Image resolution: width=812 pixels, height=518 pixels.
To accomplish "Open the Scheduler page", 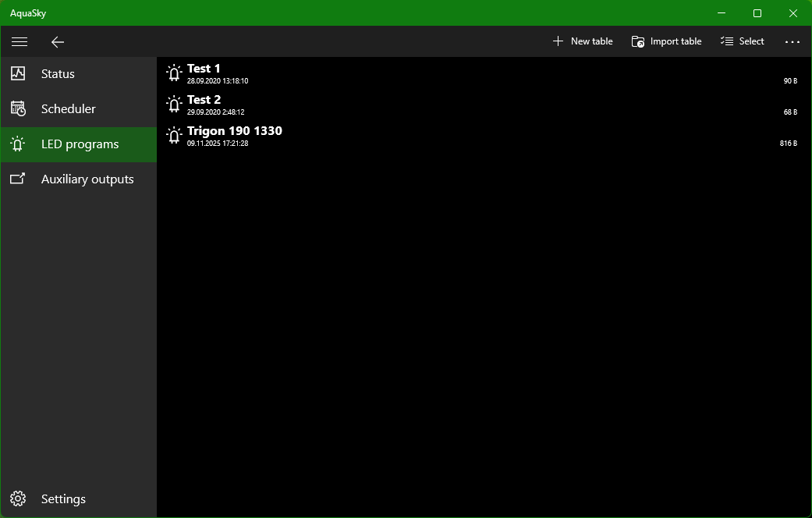I will tap(69, 108).
